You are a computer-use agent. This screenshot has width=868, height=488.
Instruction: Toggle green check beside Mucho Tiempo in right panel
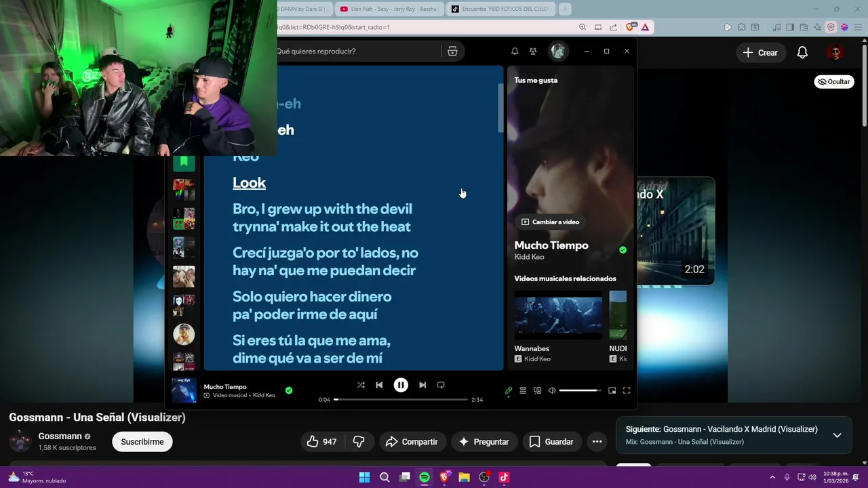pyautogui.click(x=623, y=250)
